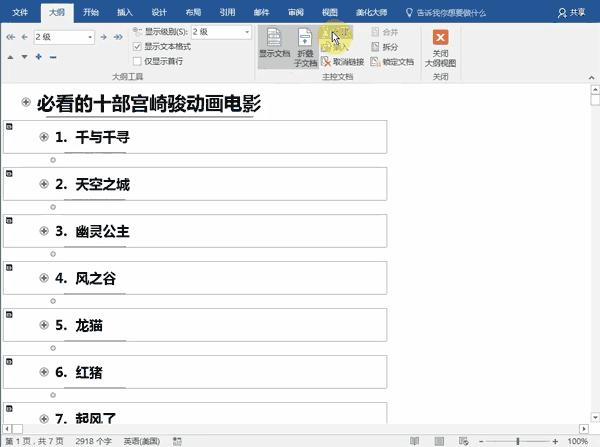This screenshot has height=447, width=600.
Task: Switch to the 美化大师 ribbon tab
Action: (x=371, y=12)
